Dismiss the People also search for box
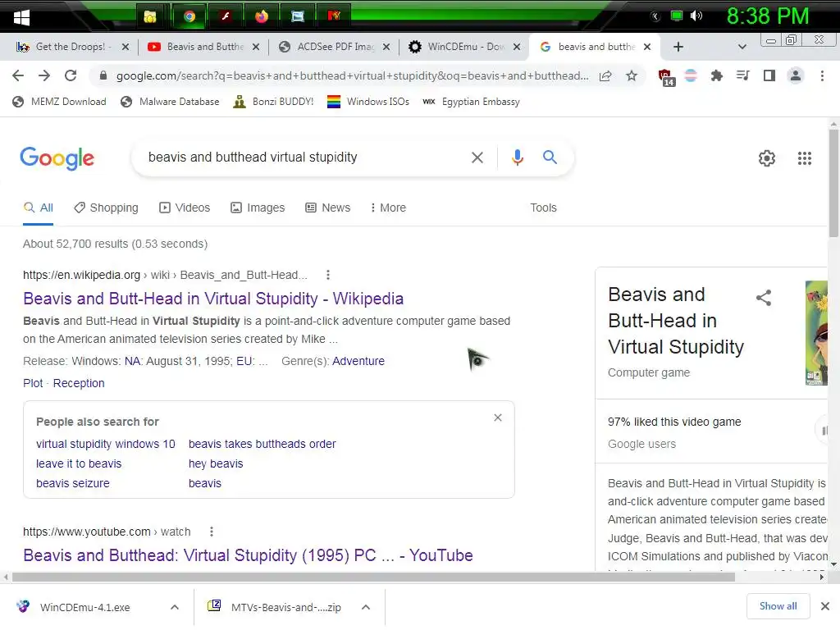 [498, 418]
